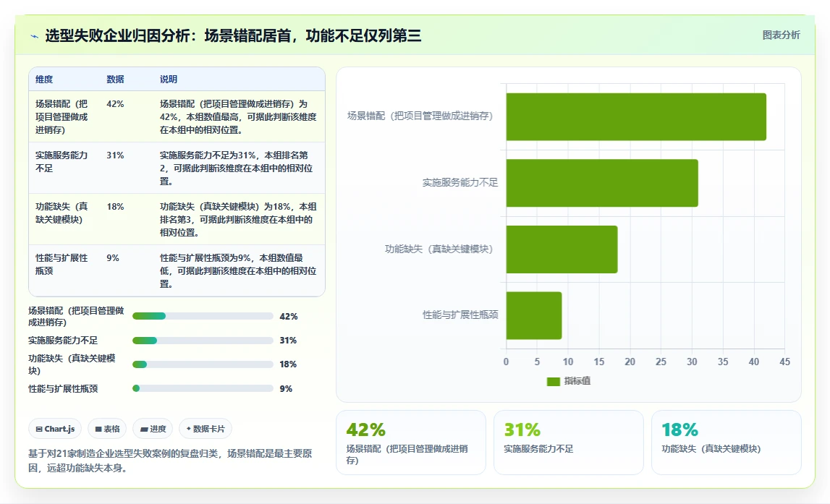Image resolution: width=830 pixels, height=504 pixels.
Task: Click the 场景错配 progress bar at 42%
Action: pos(203,316)
